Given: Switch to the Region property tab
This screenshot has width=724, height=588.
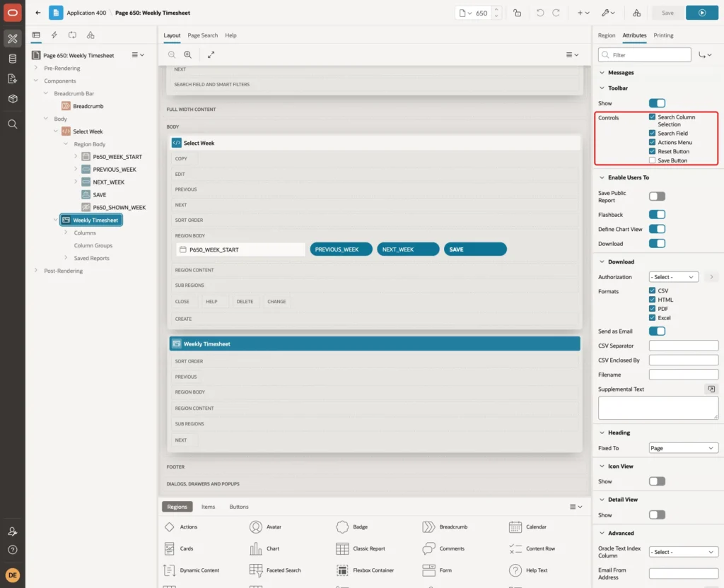Looking at the screenshot, I should (606, 35).
